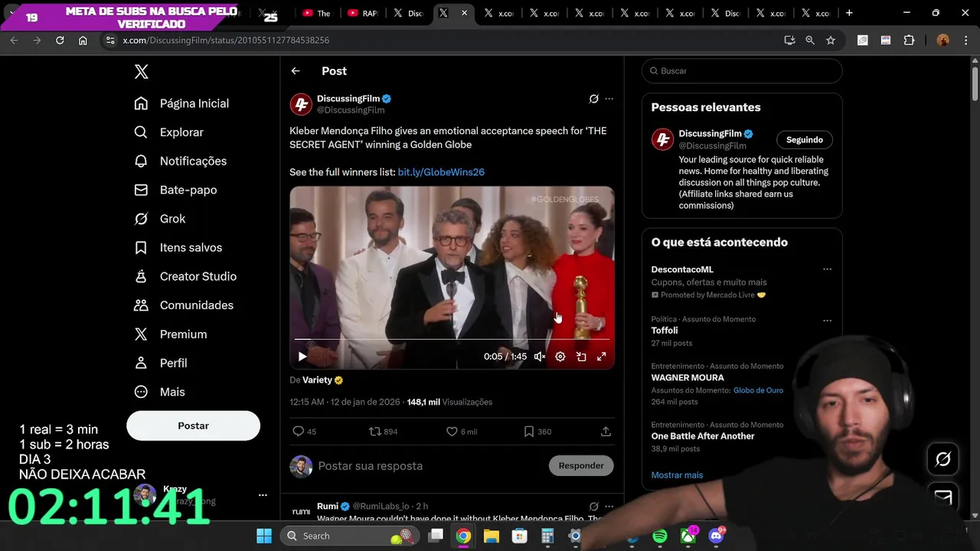Image resolution: width=980 pixels, height=551 pixels.
Task: Click the reply icon with 45
Action: (305, 432)
